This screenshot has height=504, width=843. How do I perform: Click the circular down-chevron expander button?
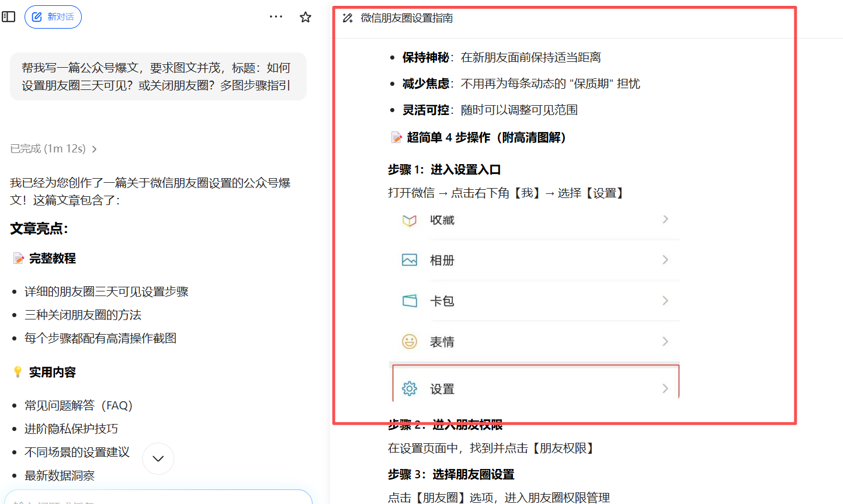158,458
